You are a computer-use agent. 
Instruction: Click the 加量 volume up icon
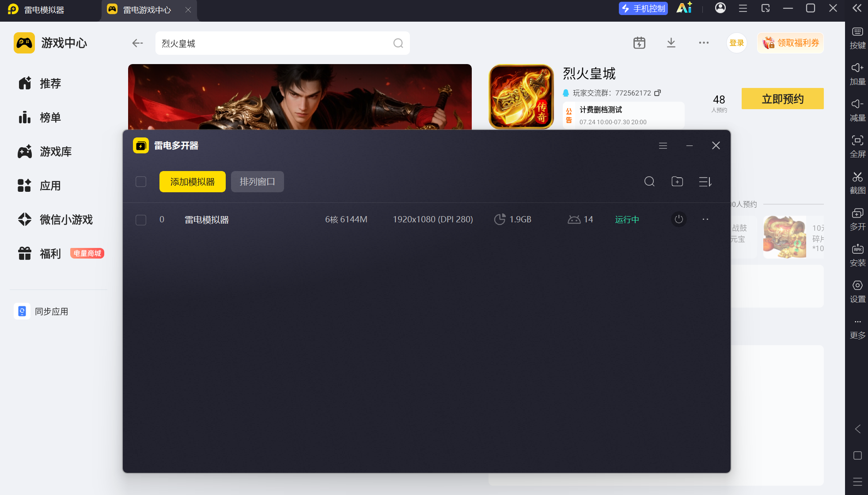click(857, 74)
